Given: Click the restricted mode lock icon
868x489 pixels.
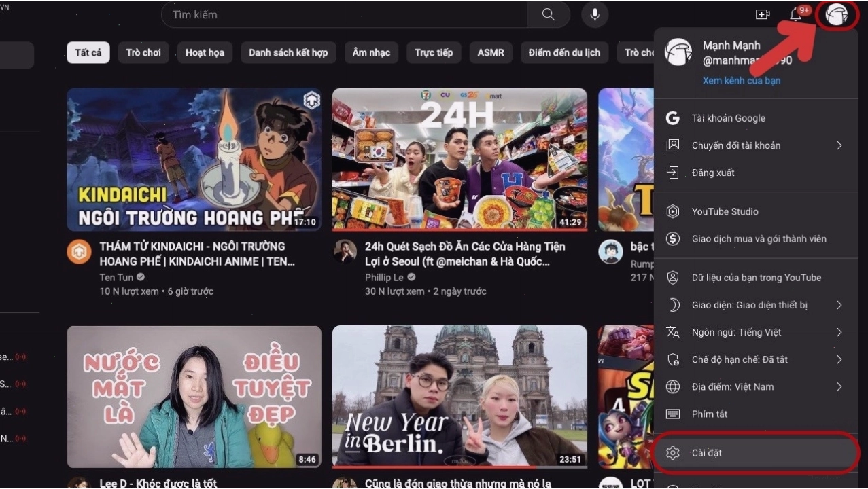Looking at the screenshot, I should click(x=673, y=359).
